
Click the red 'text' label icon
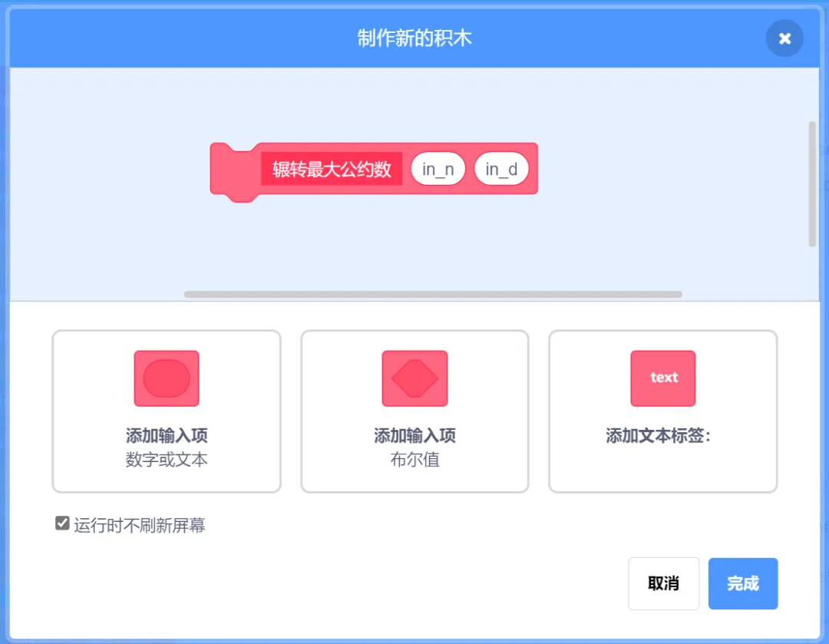(x=663, y=378)
